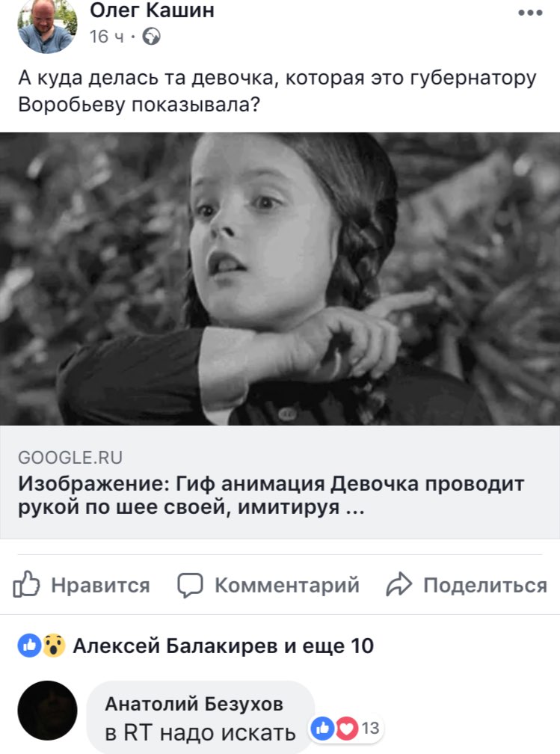Toggle Нравится to like the post
Viewport: 560px width, 754px height.
[81, 585]
